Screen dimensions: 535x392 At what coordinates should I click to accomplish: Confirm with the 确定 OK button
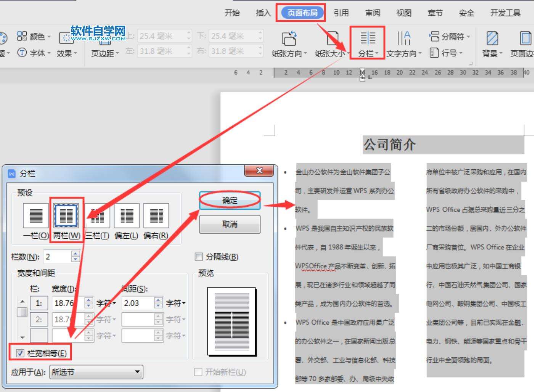coord(230,200)
